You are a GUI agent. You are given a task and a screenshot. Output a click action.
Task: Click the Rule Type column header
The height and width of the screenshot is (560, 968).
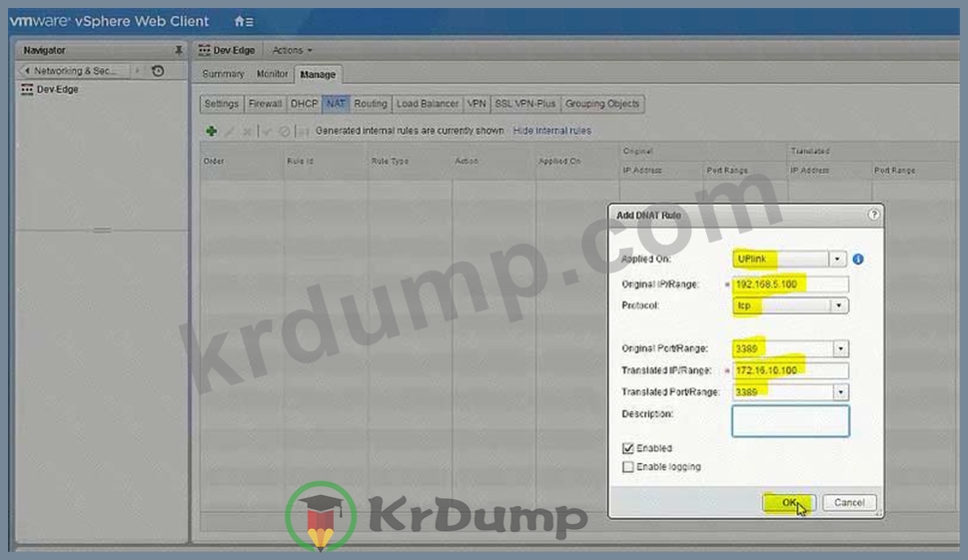pyautogui.click(x=410, y=161)
